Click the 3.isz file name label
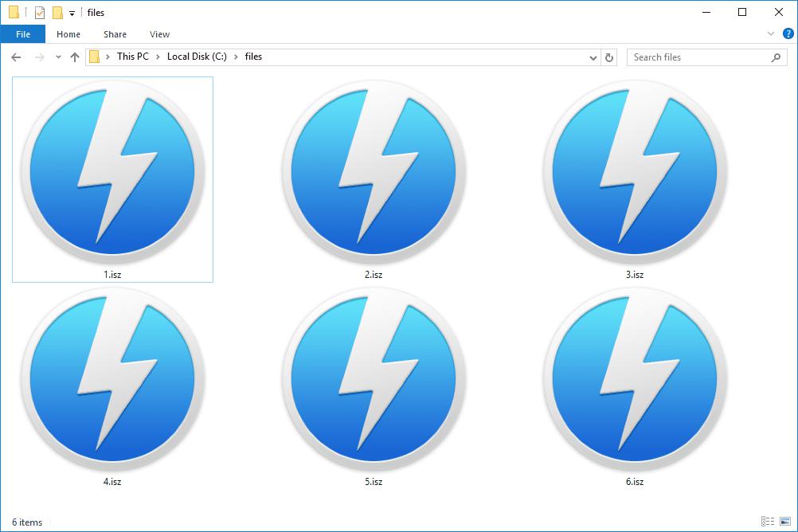Image resolution: width=798 pixels, height=532 pixels. pos(635,275)
